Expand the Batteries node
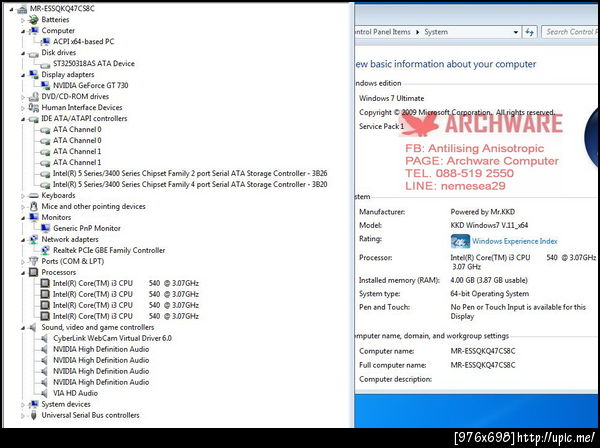Image resolution: width=600 pixels, height=448 pixels. pos(23,20)
